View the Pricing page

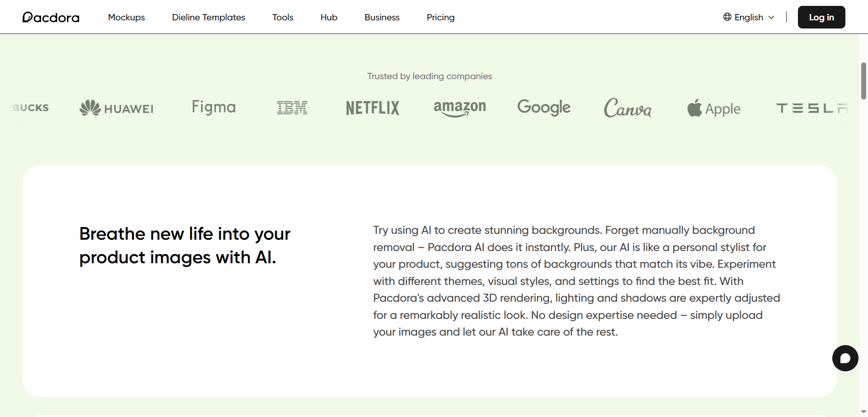[440, 17]
